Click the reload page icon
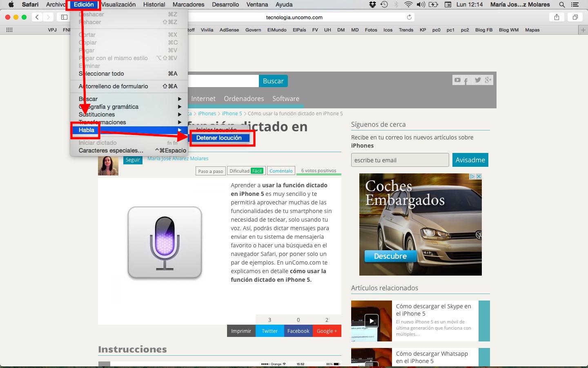 (x=409, y=17)
